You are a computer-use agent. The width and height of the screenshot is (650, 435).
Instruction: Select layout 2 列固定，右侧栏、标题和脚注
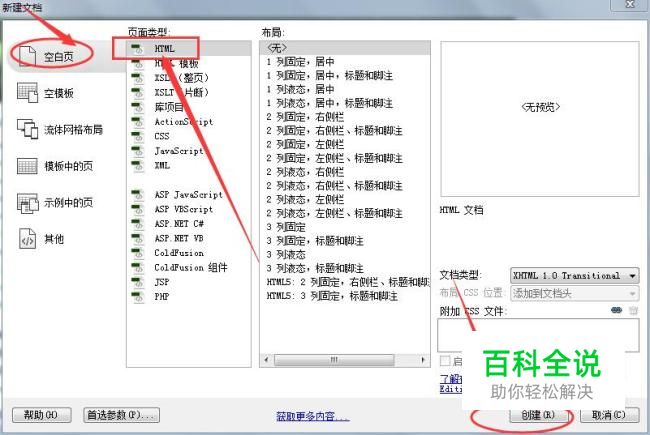click(x=345, y=131)
